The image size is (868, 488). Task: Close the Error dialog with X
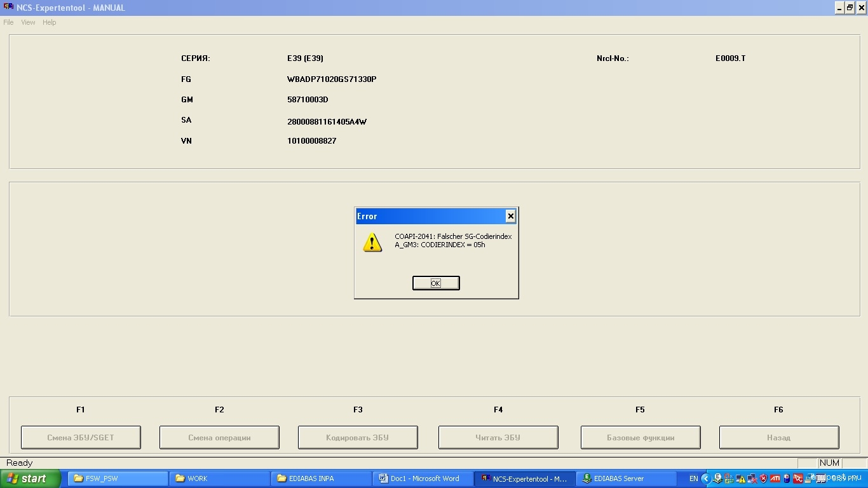tap(510, 216)
